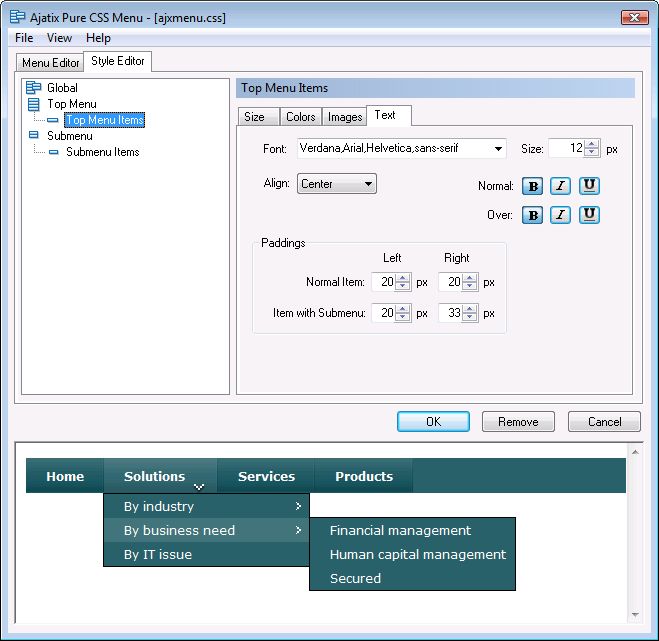Toggle Italic for Normal text style
The image size is (659, 641).
[561, 186]
